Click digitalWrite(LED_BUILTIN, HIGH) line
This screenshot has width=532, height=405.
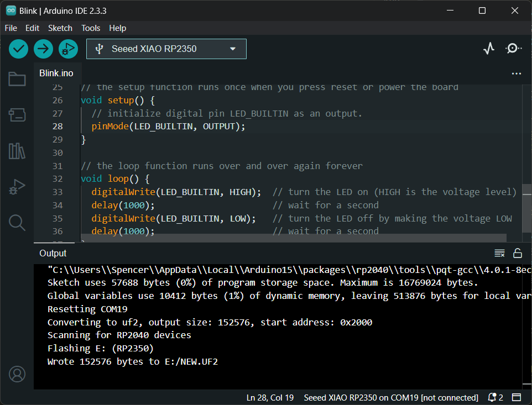[176, 192]
